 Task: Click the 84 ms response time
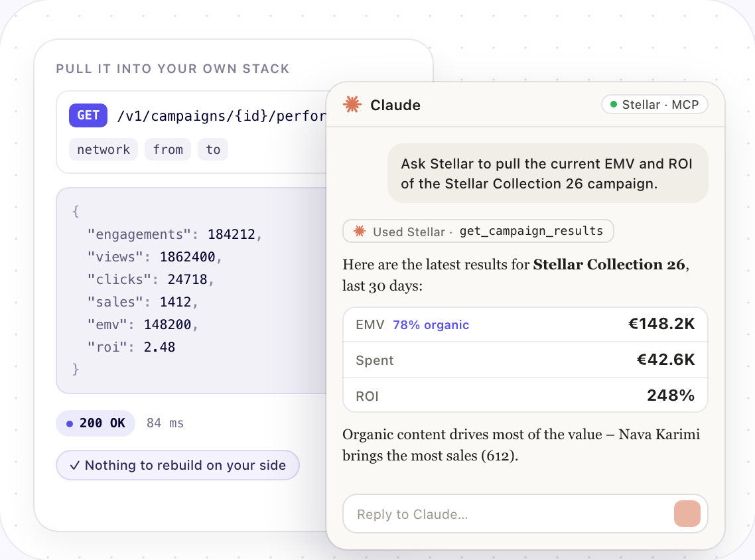(x=165, y=423)
